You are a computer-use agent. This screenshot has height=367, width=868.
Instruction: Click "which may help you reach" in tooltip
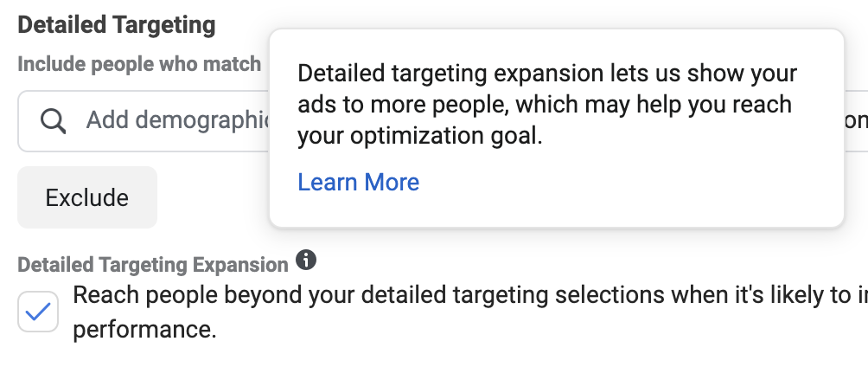click(x=654, y=104)
